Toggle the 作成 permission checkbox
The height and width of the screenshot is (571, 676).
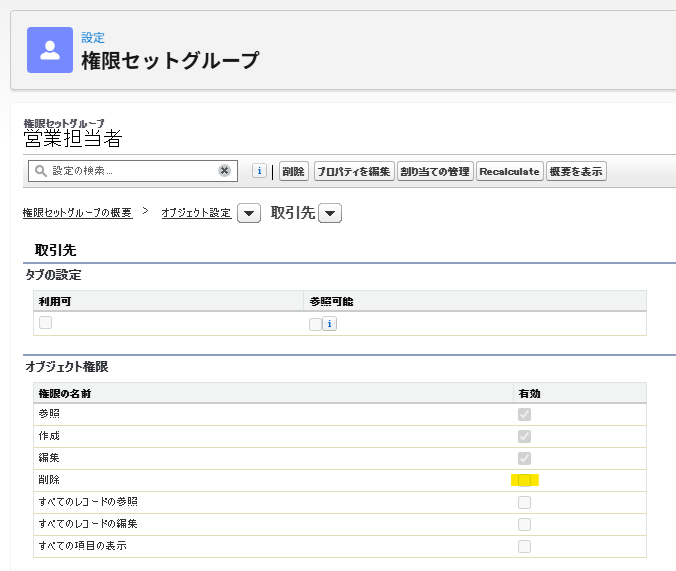524,436
